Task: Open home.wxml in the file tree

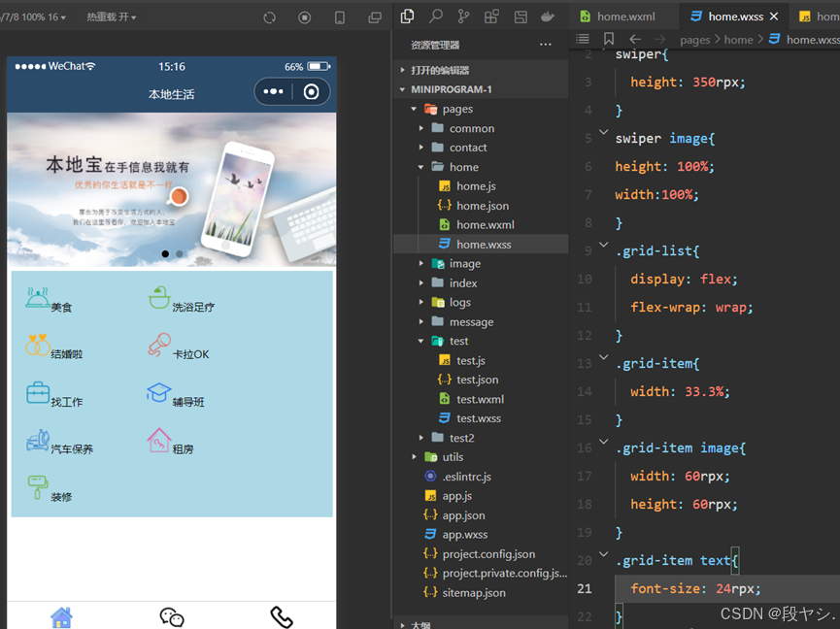Action: click(x=486, y=225)
